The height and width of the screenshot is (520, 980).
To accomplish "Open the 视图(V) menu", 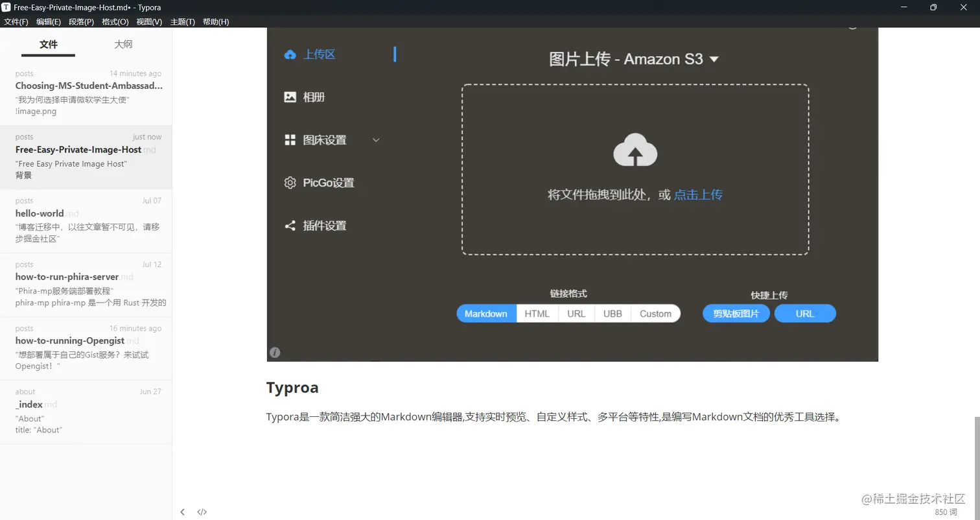I will (x=149, y=21).
